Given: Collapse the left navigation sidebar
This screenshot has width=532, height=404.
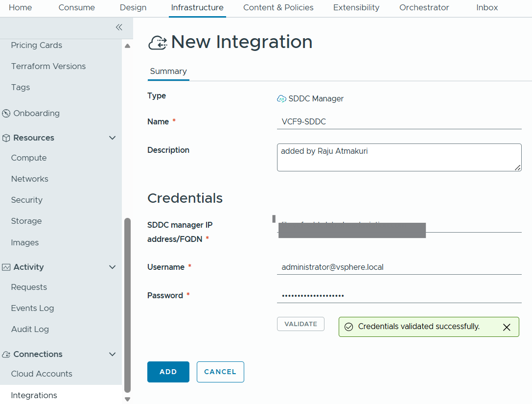Looking at the screenshot, I should click(x=118, y=27).
